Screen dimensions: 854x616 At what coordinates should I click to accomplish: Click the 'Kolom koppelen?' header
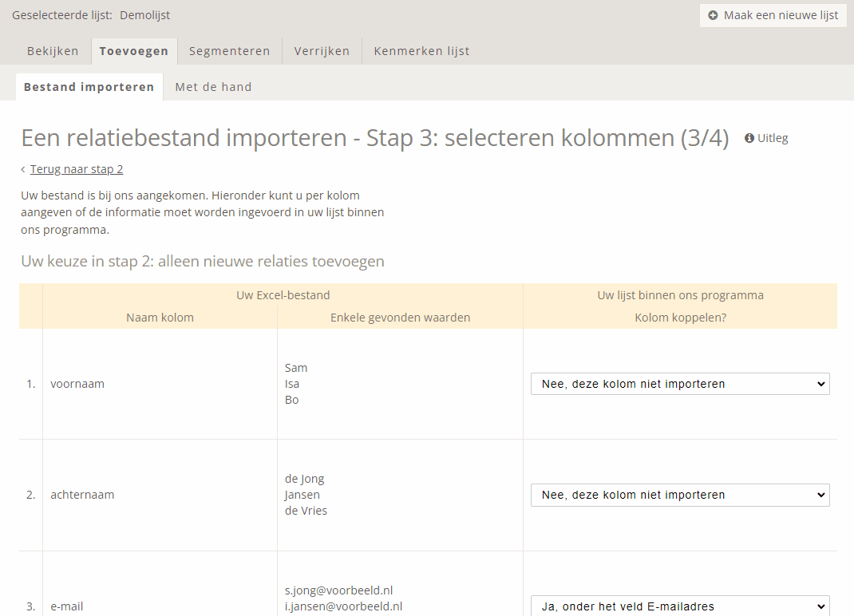[x=680, y=318]
